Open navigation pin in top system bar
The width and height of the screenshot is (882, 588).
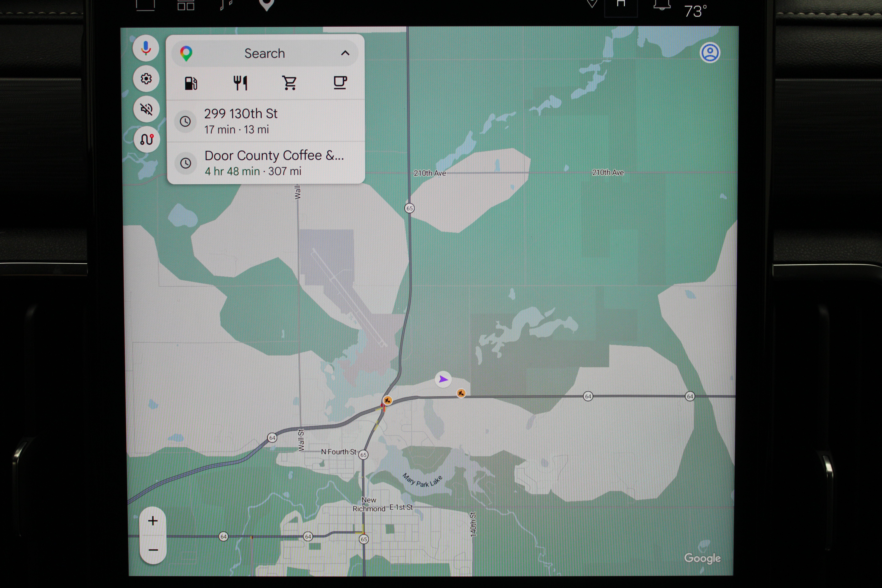click(266, 4)
